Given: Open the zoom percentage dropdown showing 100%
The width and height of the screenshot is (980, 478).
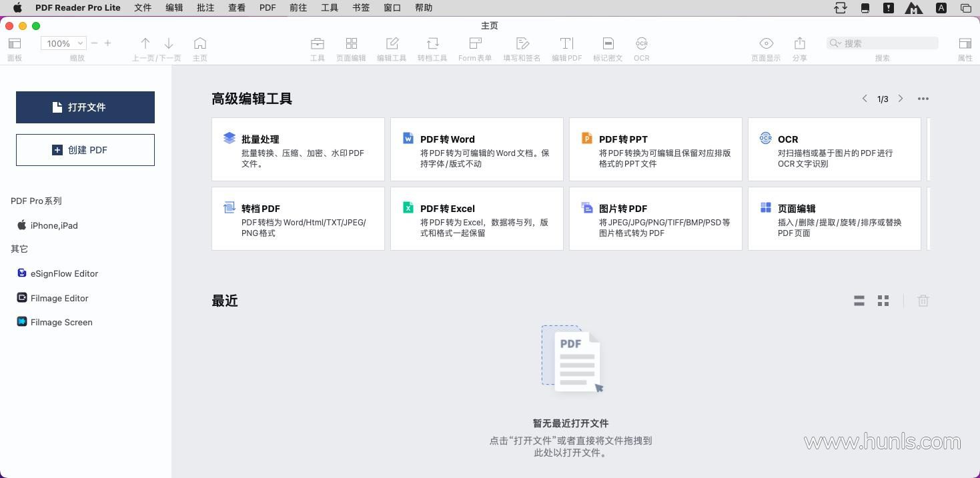Looking at the screenshot, I should pyautogui.click(x=63, y=43).
